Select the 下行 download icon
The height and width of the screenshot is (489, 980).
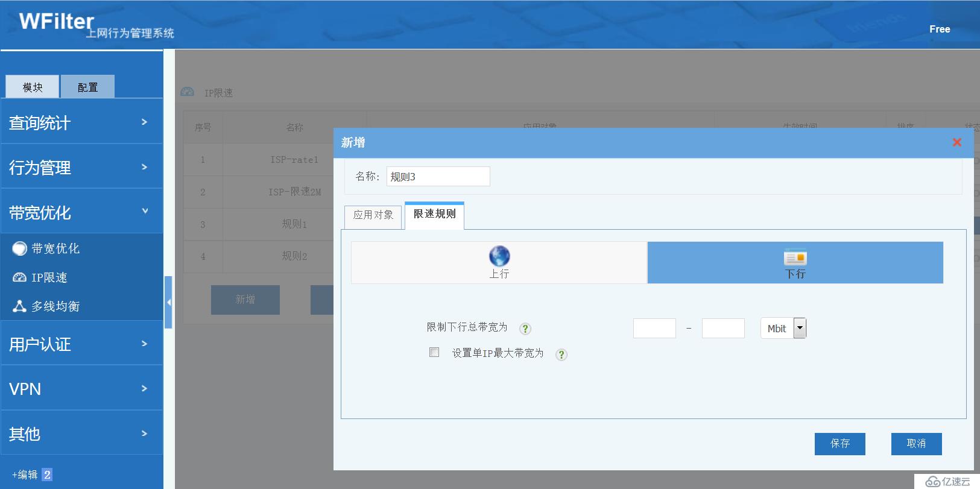(795, 258)
